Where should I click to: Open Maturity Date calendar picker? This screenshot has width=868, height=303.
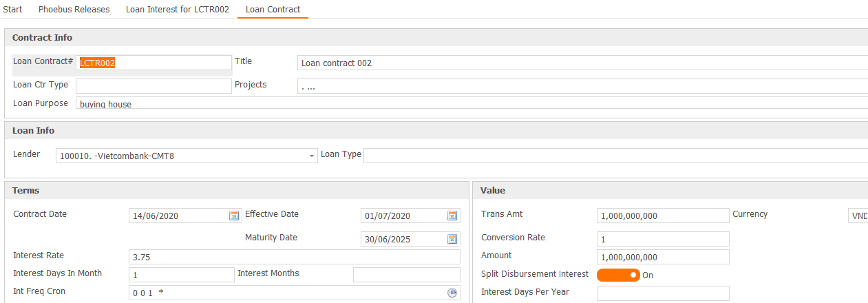[452, 239]
